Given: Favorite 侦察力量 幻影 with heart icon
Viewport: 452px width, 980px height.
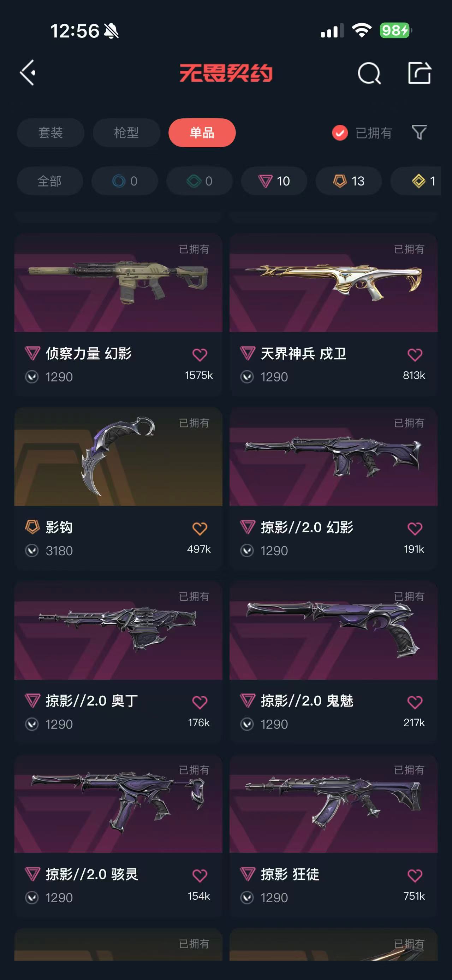Looking at the screenshot, I should [200, 355].
